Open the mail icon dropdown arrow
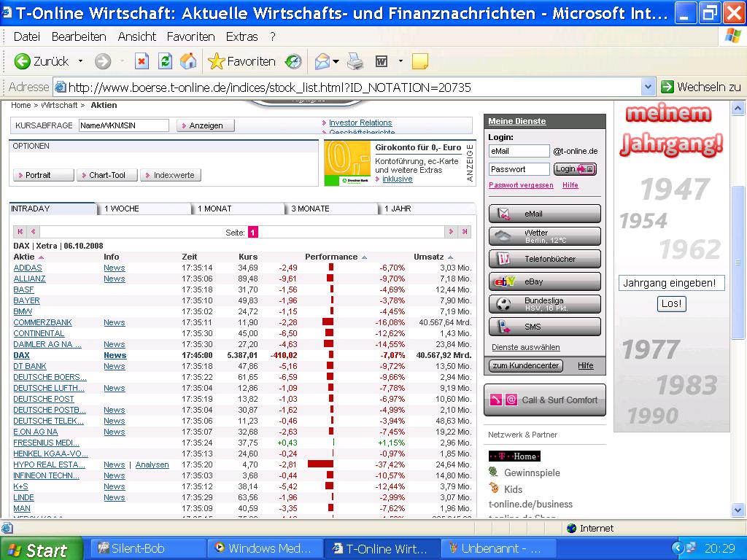Screen dimensions: 747x560 pos(336,61)
